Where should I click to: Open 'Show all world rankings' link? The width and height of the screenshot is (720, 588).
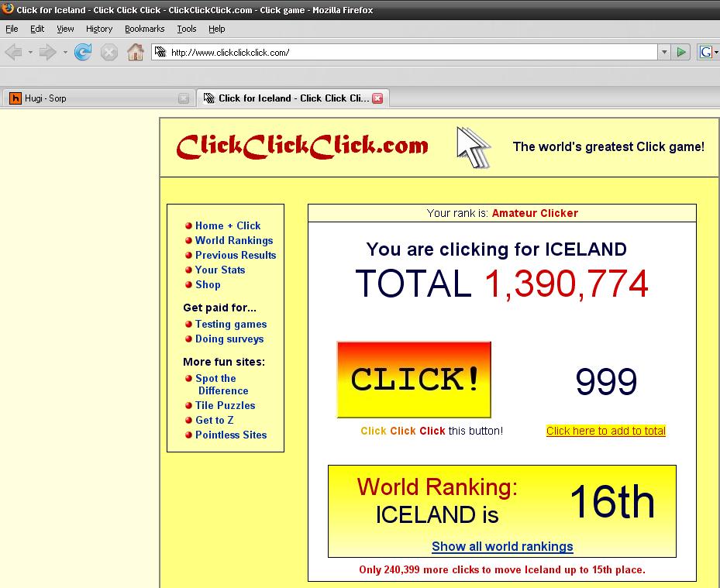[502, 546]
